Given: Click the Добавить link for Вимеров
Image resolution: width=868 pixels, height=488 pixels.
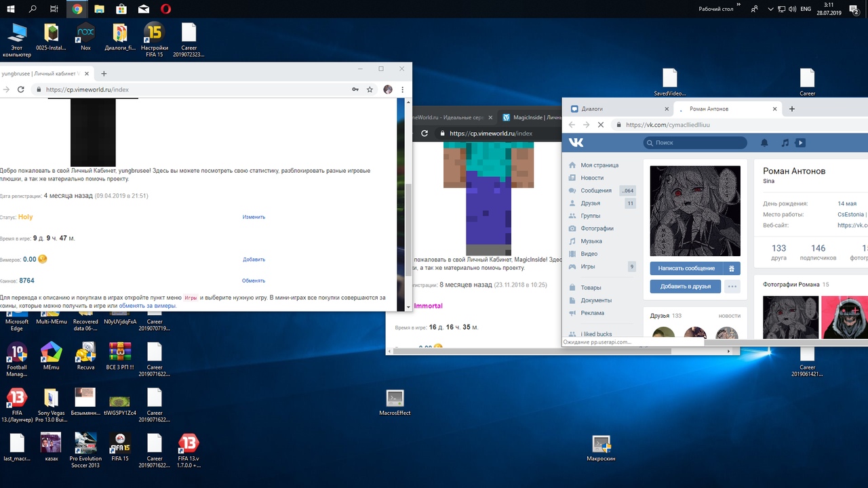Looking at the screenshot, I should 254,259.
